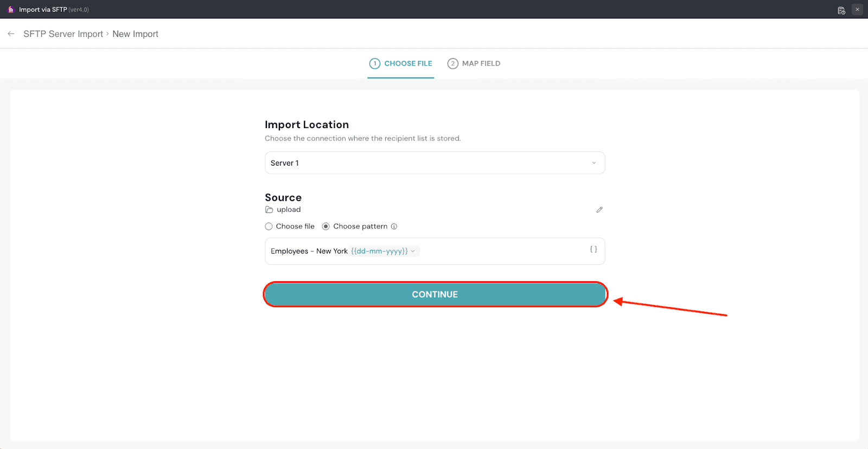868x449 pixels.
Task: Open SFTP Server Import breadcrumb link
Action: 63,34
